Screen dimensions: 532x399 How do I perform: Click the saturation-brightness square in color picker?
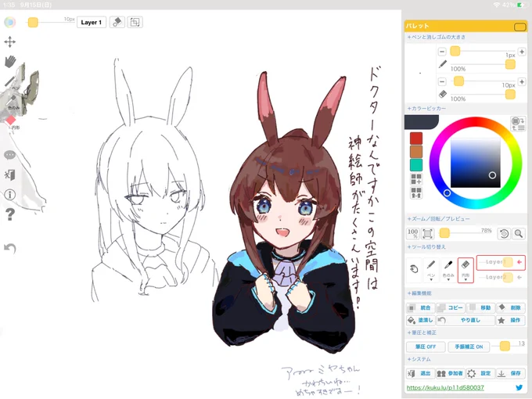click(476, 163)
